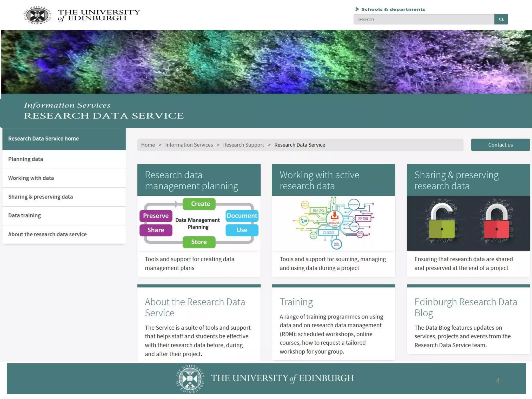
Task: Click the active research data circuit diagram
Action: click(333, 223)
